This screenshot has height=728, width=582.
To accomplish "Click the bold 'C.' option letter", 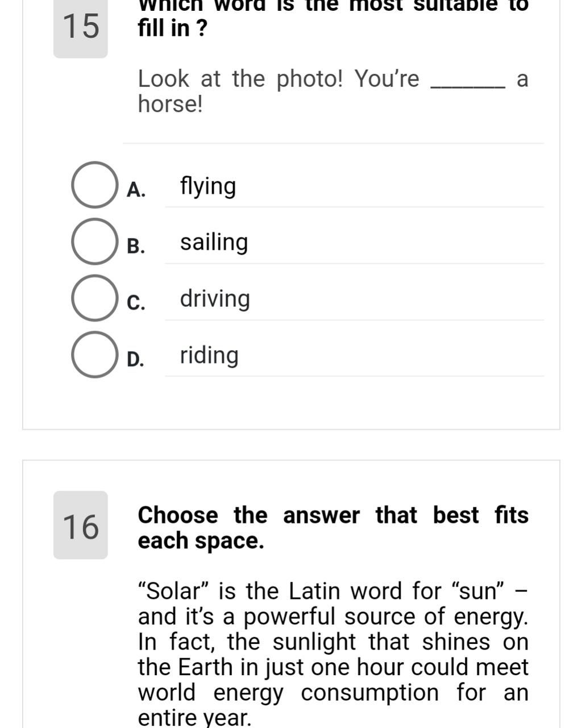I will point(136,302).
